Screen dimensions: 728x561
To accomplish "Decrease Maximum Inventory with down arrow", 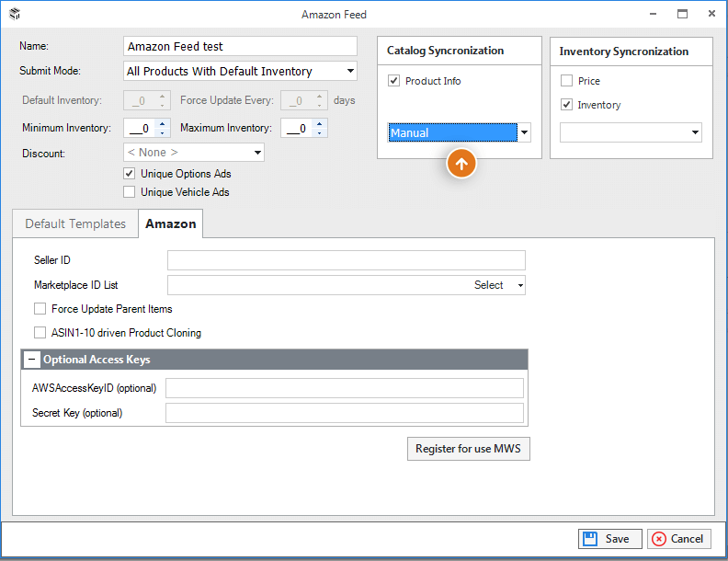I will pos(320,132).
